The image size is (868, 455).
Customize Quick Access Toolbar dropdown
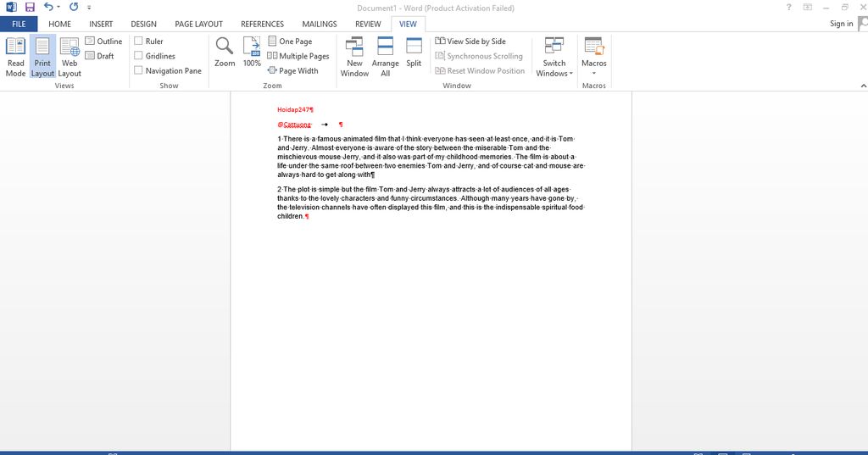(89, 8)
